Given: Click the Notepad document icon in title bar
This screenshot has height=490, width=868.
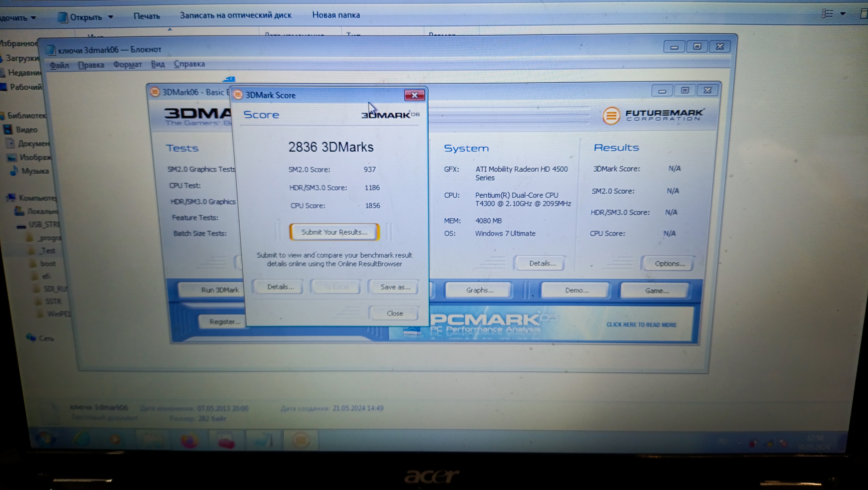Looking at the screenshot, I should click(50, 50).
